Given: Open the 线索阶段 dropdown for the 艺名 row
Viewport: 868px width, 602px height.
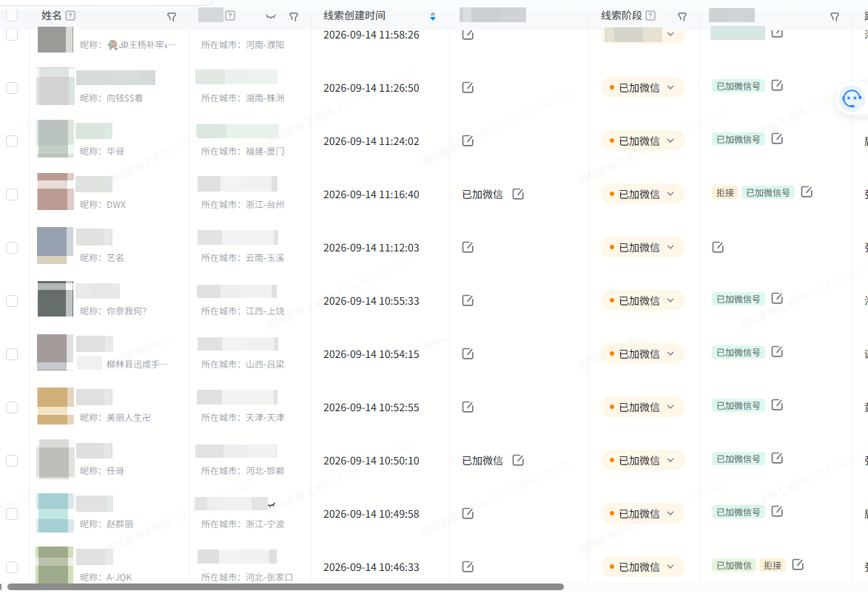Looking at the screenshot, I should coord(643,247).
